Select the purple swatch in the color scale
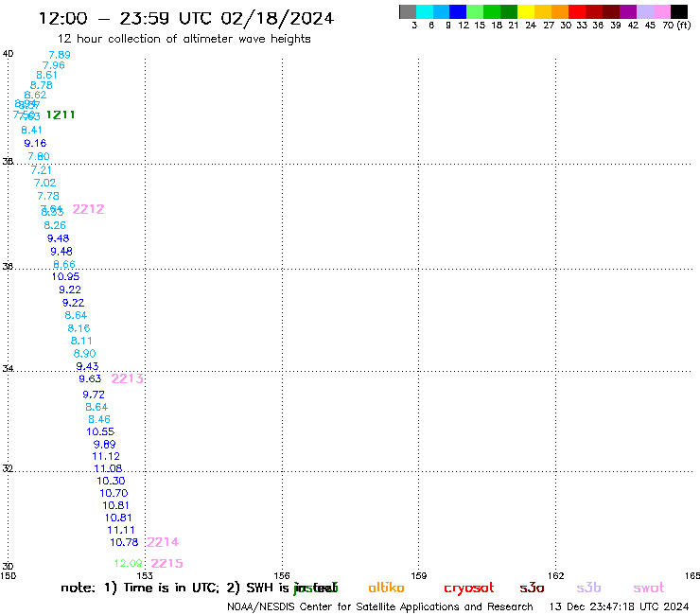The height and width of the screenshot is (615, 700). click(x=628, y=11)
